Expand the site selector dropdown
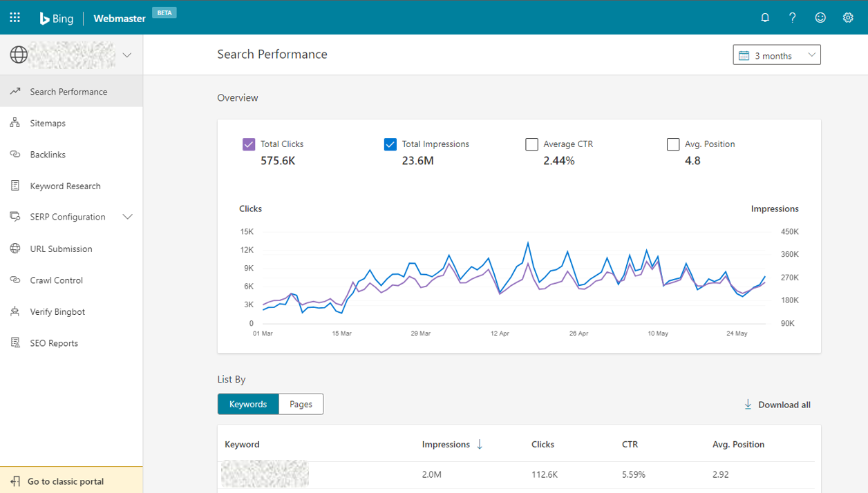This screenshot has width=868, height=493. pos(126,55)
